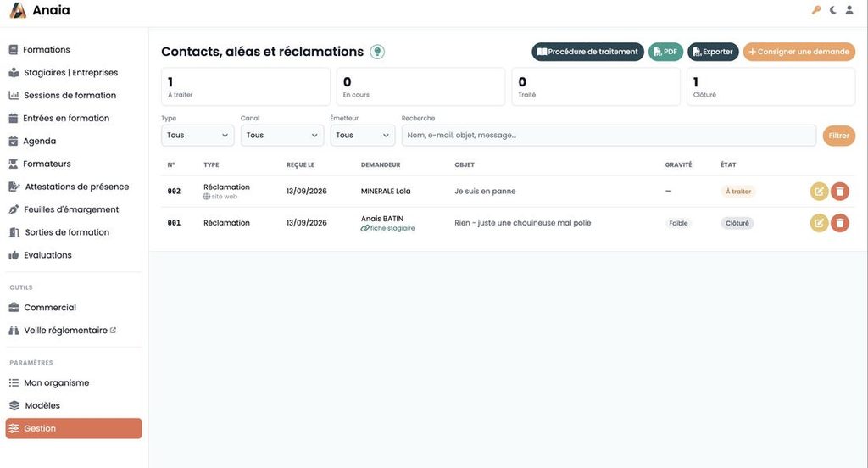868x468 pixels.
Task: Export list with the PDF button
Action: click(666, 52)
